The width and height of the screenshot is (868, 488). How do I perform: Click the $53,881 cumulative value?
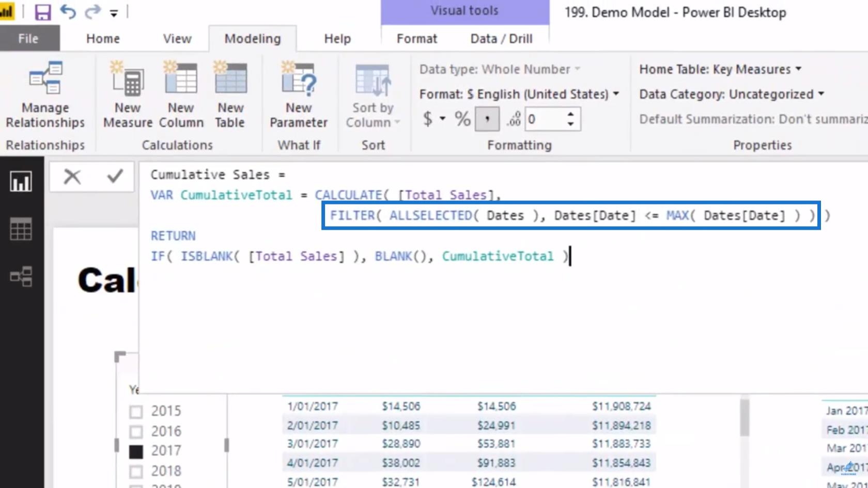click(x=497, y=444)
